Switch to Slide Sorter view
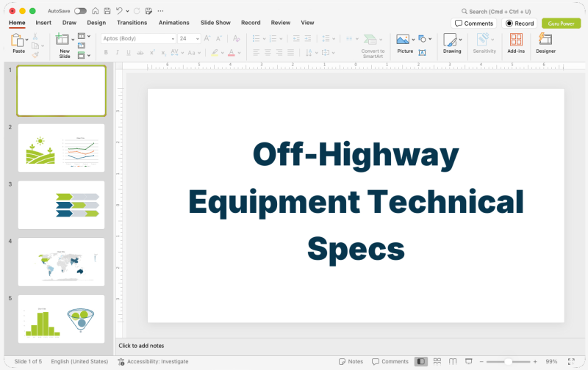The width and height of the screenshot is (588, 370). click(437, 361)
